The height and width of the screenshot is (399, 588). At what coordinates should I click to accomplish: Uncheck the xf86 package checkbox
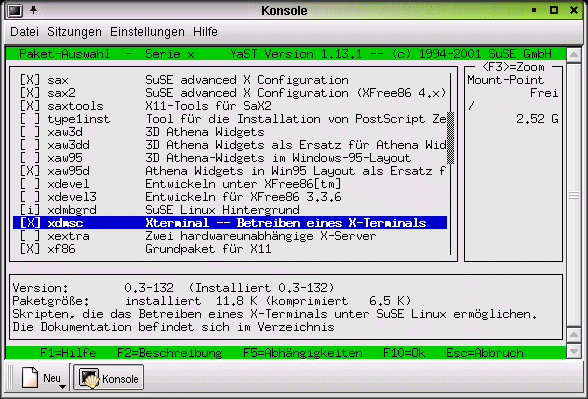click(x=30, y=249)
